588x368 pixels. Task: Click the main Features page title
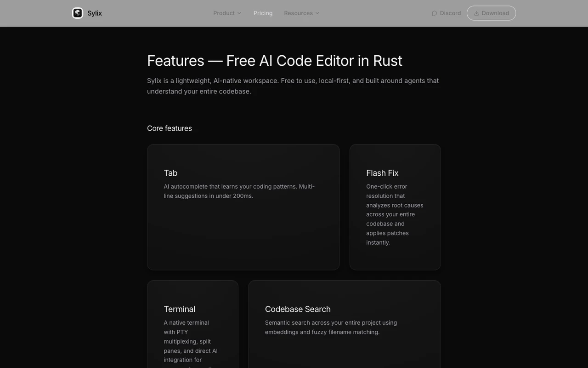pos(275,61)
